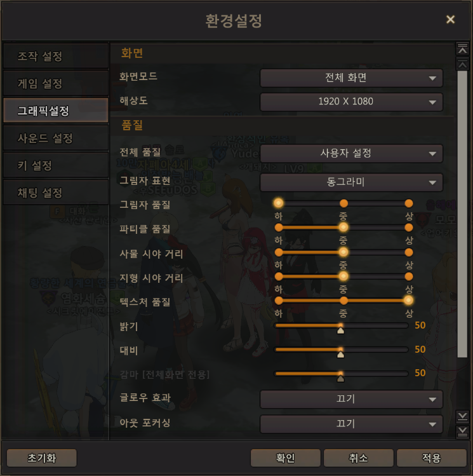
Task: Open the 그림자 표현 dropdown showing 동그라미
Action: [351, 182]
